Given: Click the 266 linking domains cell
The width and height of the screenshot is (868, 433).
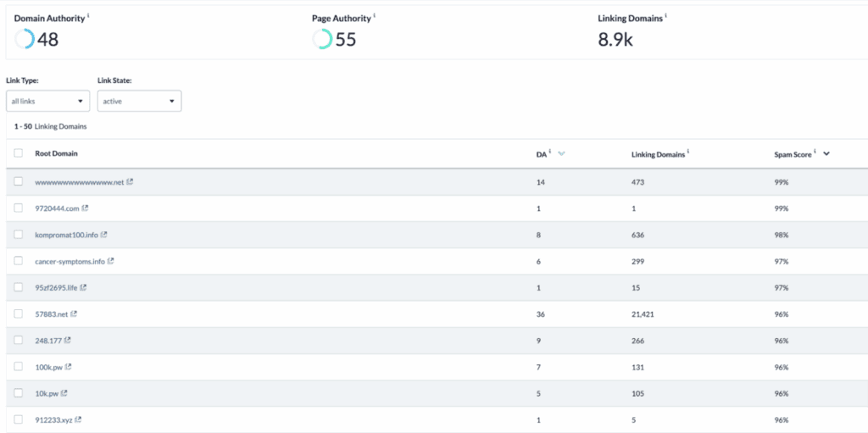Looking at the screenshot, I should coord(637,341).
